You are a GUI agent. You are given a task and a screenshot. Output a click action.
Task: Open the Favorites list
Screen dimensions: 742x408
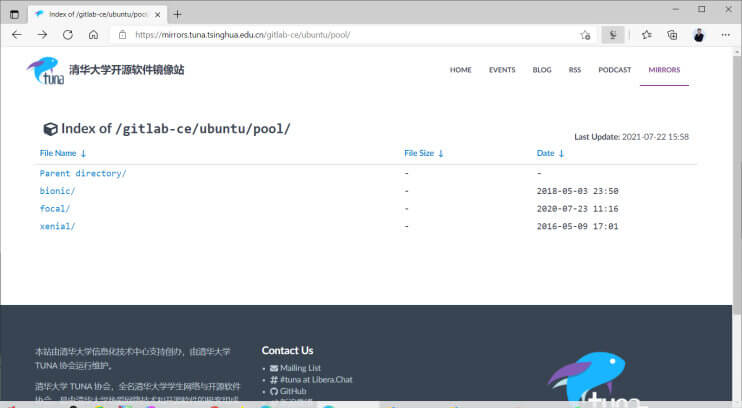[646, 35]
